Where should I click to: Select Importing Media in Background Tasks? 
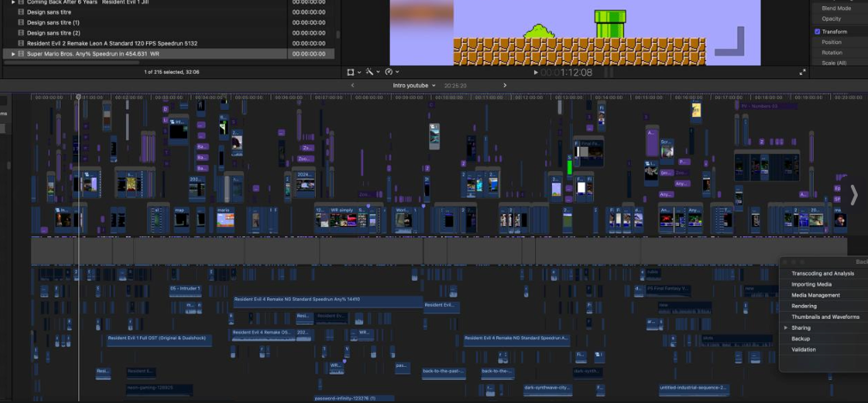pyautogui.click(x=811, y=284)
